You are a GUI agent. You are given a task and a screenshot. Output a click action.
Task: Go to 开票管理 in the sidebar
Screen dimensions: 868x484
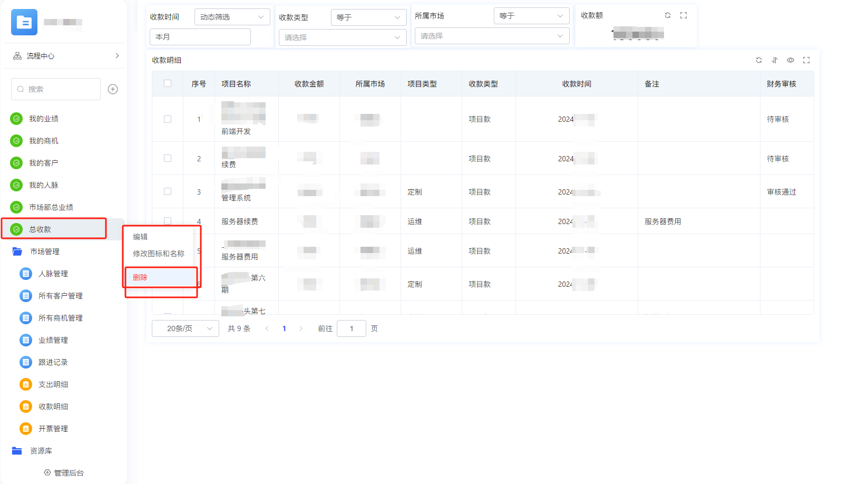tap(53, 429)
